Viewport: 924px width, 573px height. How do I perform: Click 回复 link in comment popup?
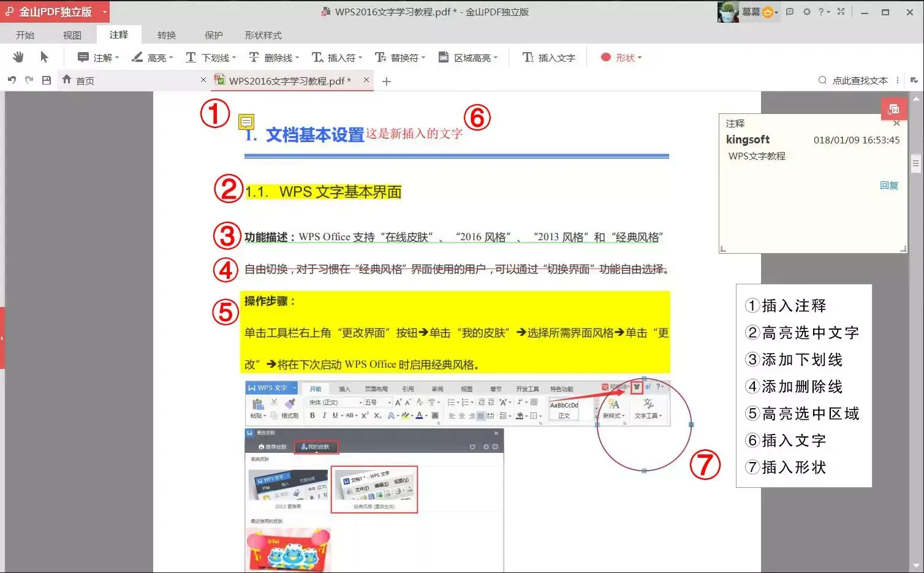[889, 185]
